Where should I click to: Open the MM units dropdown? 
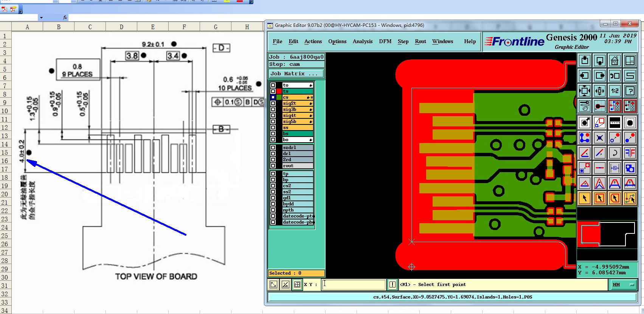point(623,284)
